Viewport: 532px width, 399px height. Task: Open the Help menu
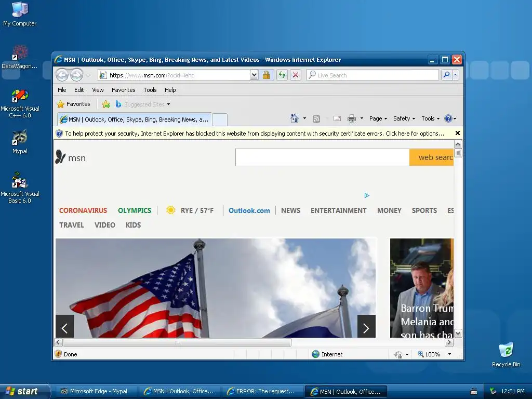(x=170, y=90)
